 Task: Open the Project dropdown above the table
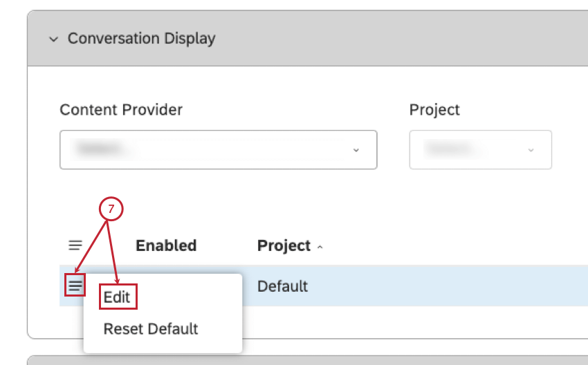coord(470,149)
